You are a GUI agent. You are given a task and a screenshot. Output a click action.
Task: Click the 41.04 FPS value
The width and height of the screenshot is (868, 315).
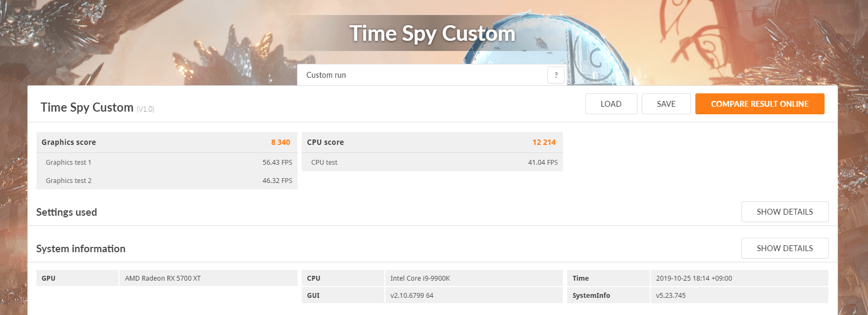click(543, 163)
